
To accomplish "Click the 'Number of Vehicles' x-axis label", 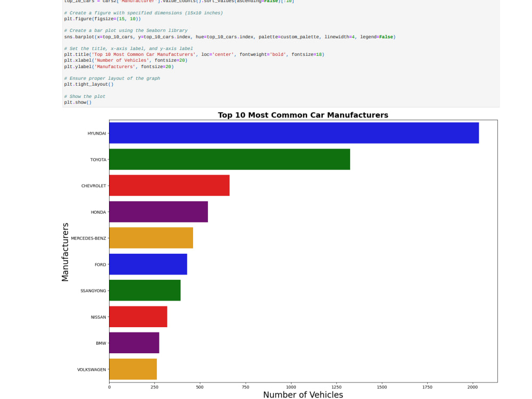I will (303, 395).
